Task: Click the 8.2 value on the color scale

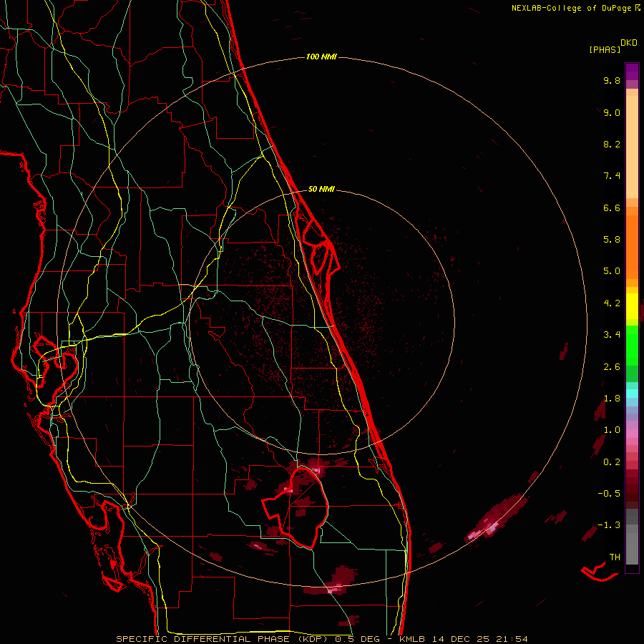Action: point(612,144)
